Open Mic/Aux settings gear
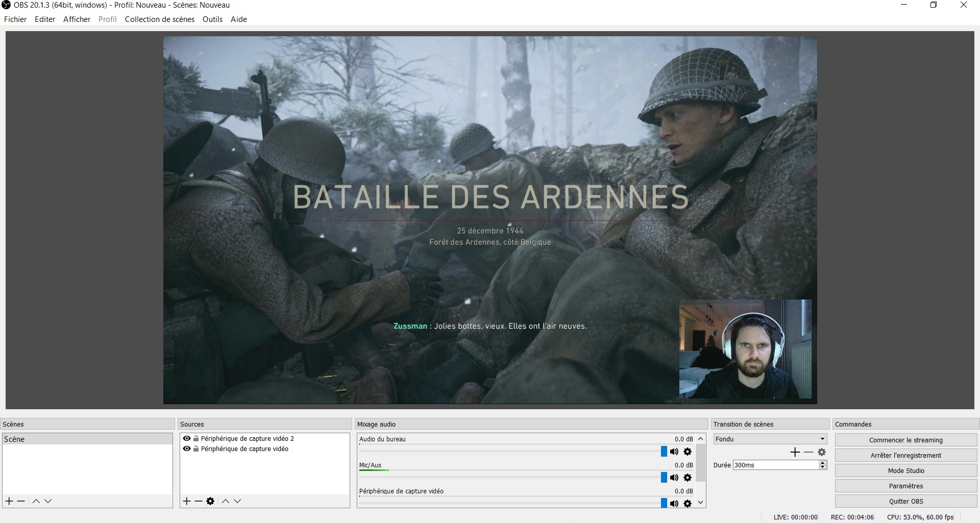This screenshot has width=980, height=523. 688,478
